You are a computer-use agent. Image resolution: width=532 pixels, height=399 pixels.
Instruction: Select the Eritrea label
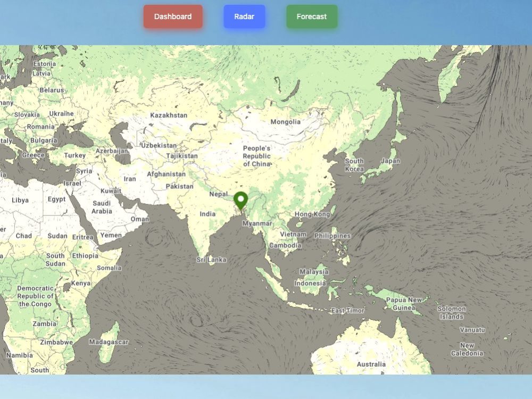[x=83, y=237]
